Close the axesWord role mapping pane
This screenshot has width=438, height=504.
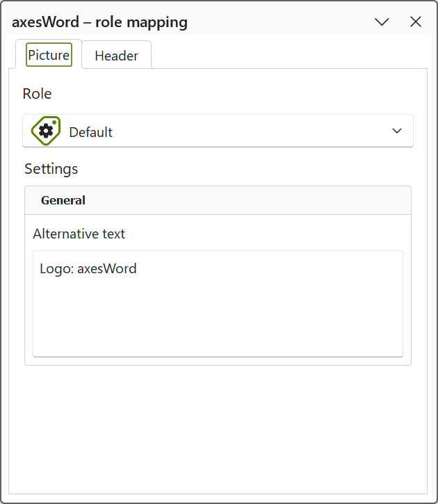click(x=416, y=22)
